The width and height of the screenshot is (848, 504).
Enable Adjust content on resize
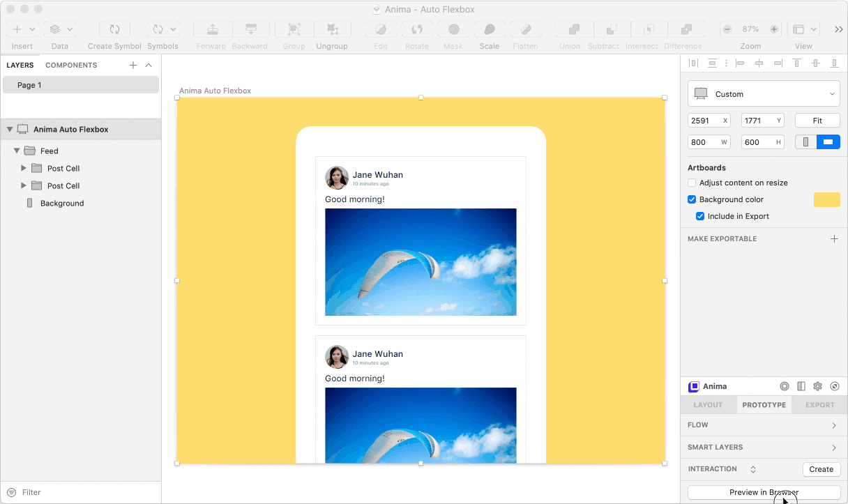click(692, 183)
